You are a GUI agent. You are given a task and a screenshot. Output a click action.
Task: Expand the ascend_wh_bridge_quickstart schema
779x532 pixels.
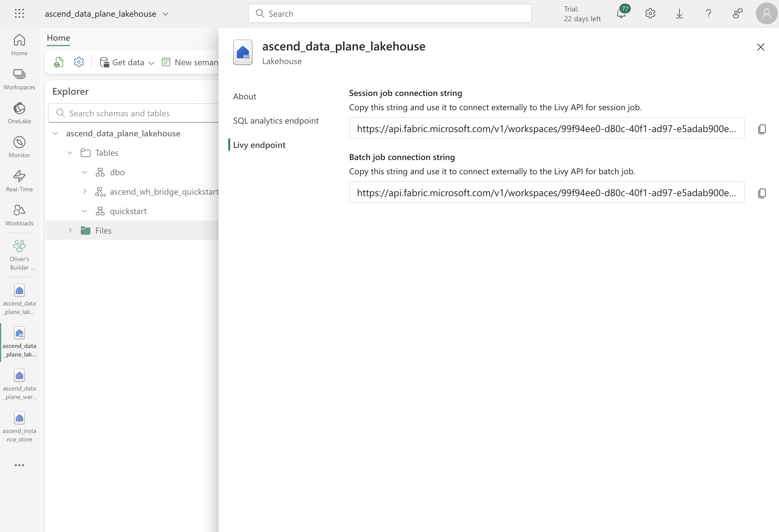[84, 192]
